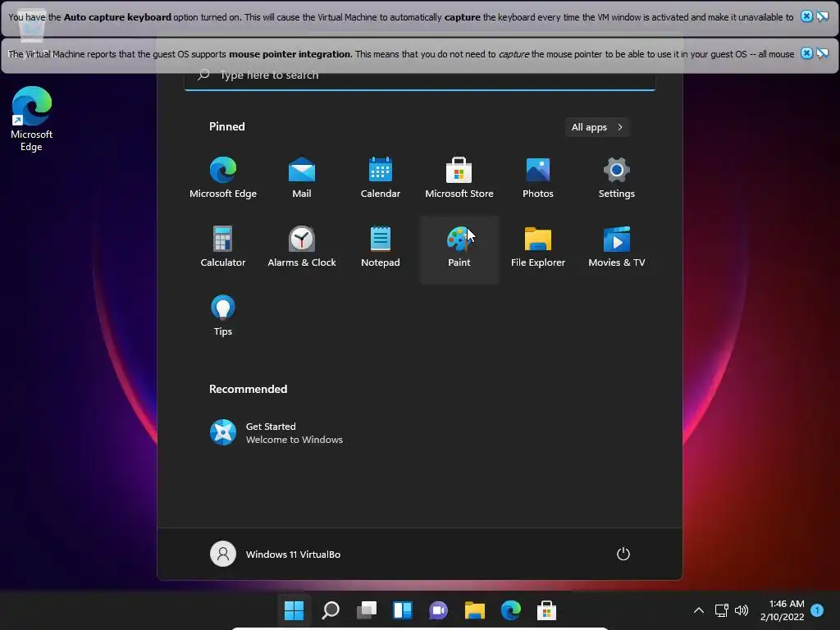Launch Notepad from the Start menu
This screenshot has height=630, width=840.
coord(381,247)
